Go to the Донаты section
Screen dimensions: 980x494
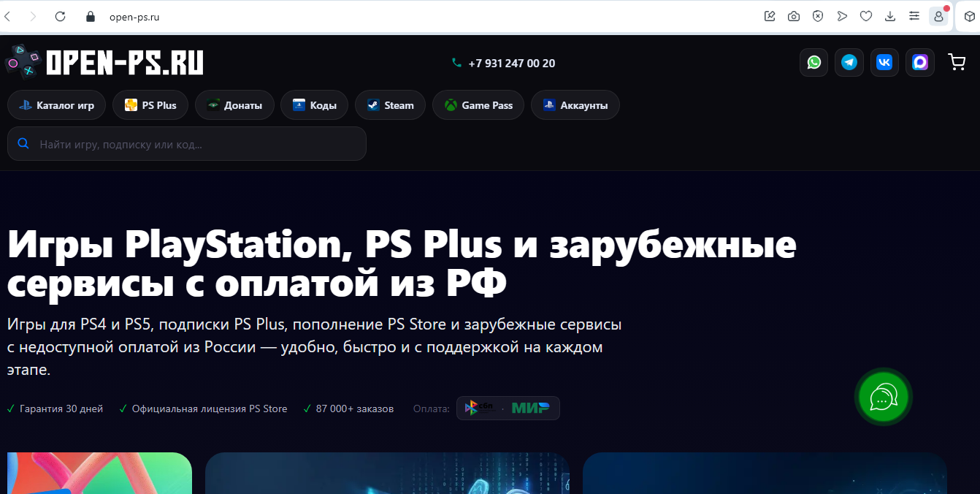(x=234, y=105)
